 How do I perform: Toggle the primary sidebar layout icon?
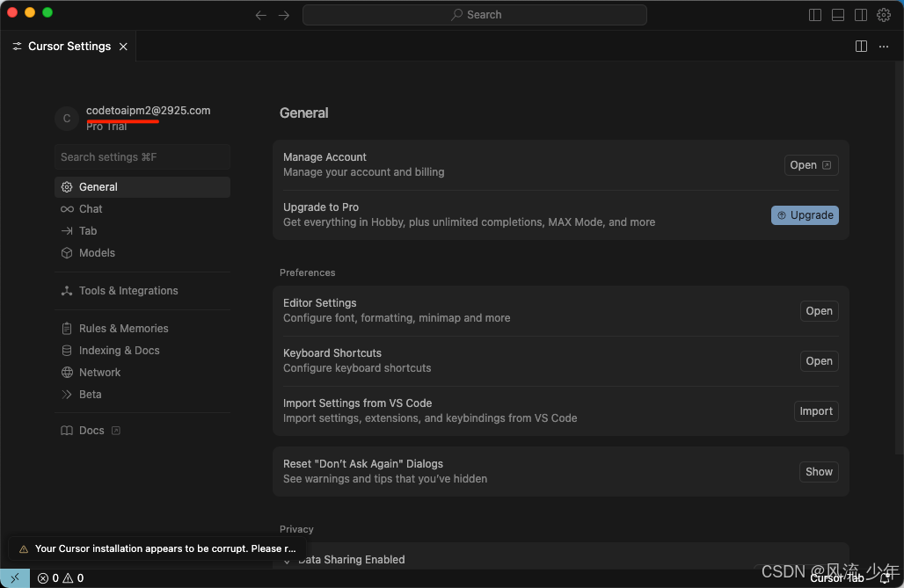[x=814, y=15]
